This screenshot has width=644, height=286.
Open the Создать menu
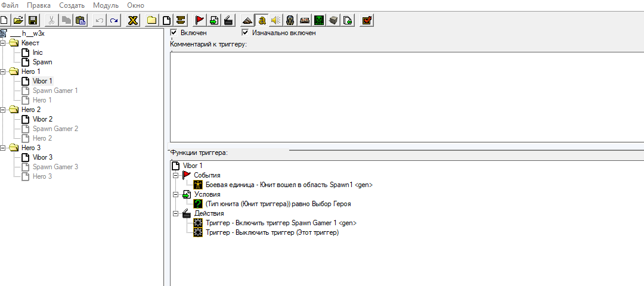click(72, 5)
